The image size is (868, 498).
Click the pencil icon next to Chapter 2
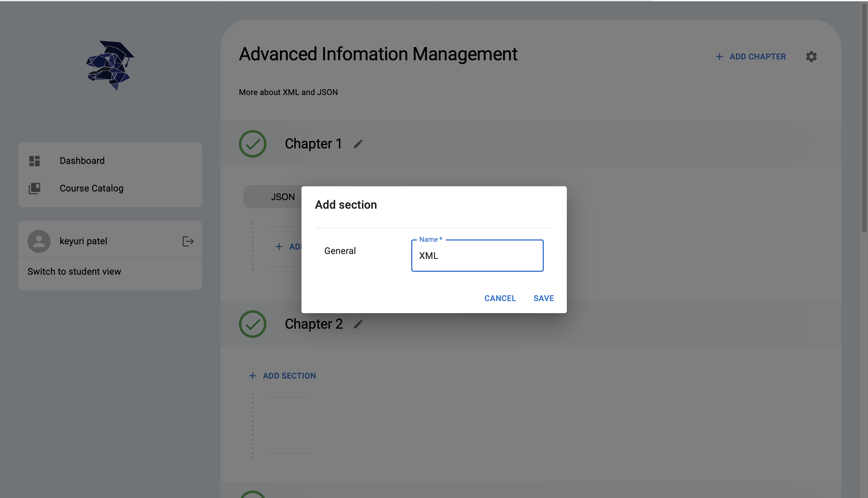tap(358, 324)
